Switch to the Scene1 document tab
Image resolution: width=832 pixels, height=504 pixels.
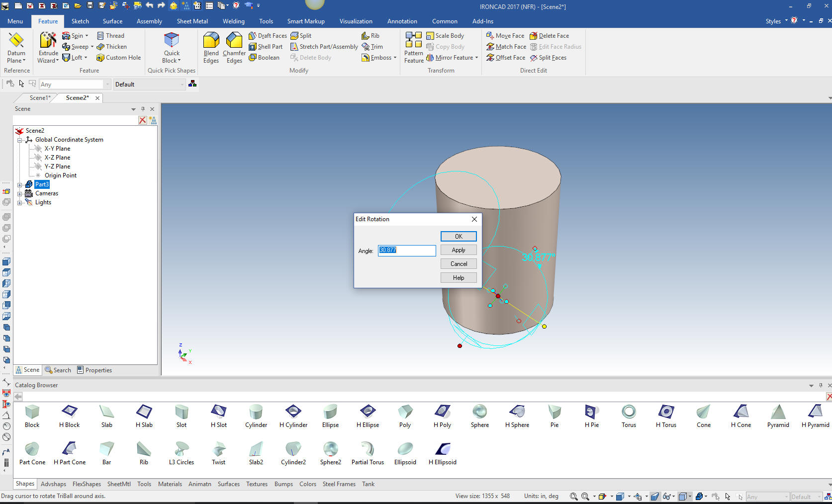(40, 98)
